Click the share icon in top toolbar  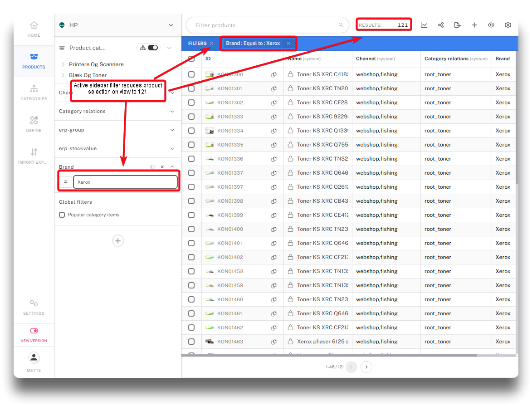click(441, 25)
